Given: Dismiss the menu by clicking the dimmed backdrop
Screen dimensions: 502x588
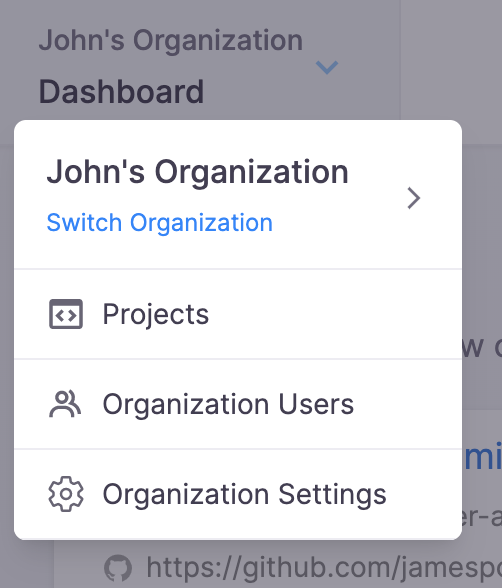Looking at the screenshot, I should (x=450, y=56).
